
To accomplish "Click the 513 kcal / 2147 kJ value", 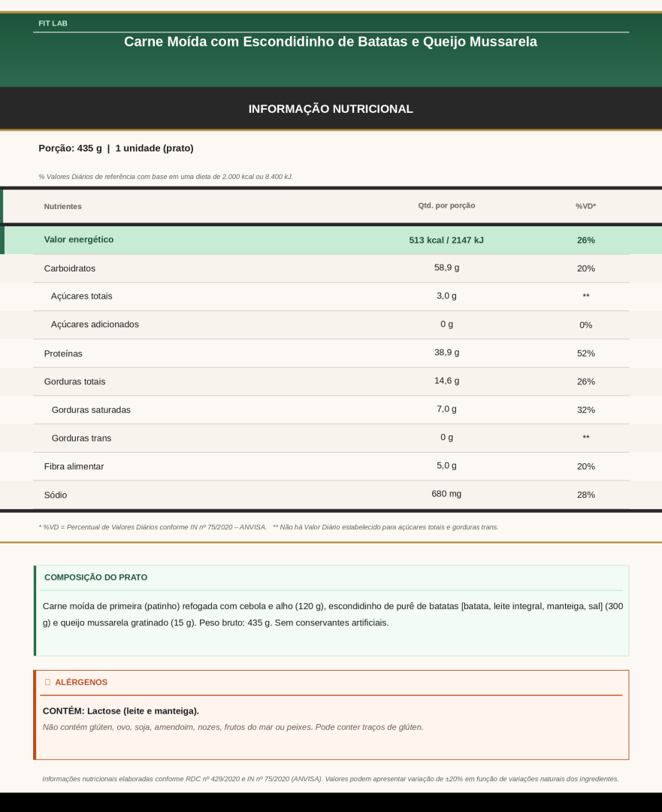I will 446,240.
